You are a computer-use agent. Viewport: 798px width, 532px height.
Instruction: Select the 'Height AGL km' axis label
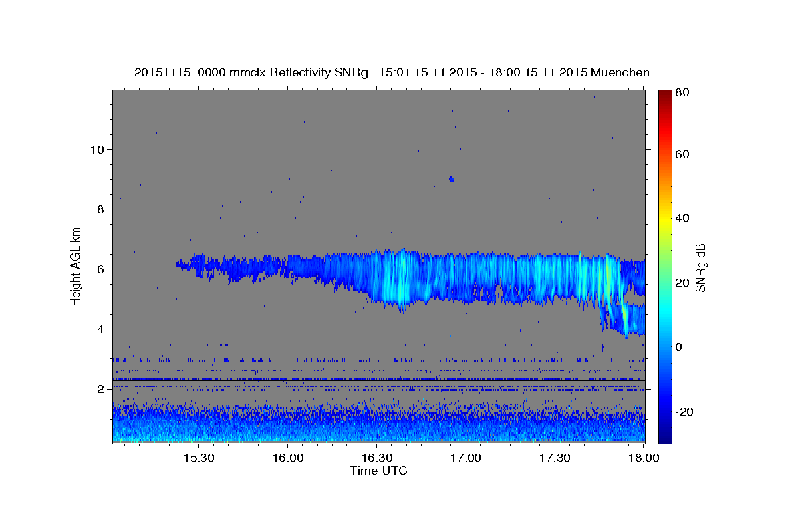tap(76, 265)
